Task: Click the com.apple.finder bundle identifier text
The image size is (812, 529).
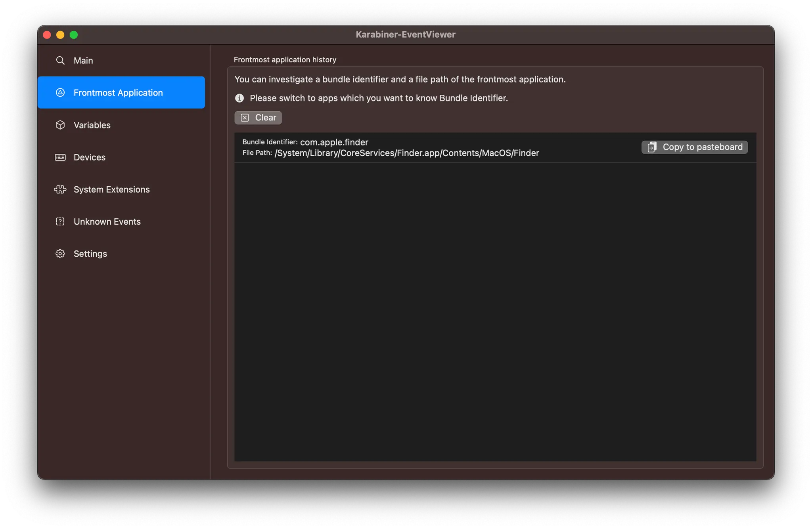Action: point(334,142)
